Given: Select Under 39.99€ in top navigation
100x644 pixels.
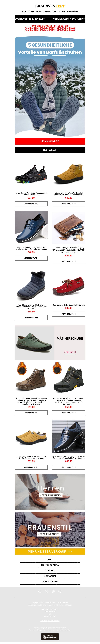Looking at the screenshot, I should pos(59,12).
